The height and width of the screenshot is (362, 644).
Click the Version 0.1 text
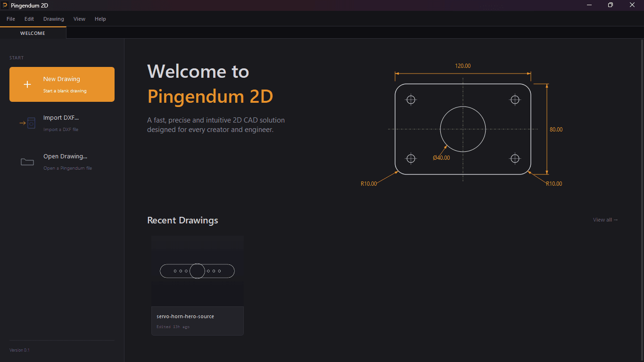(19, 350)
